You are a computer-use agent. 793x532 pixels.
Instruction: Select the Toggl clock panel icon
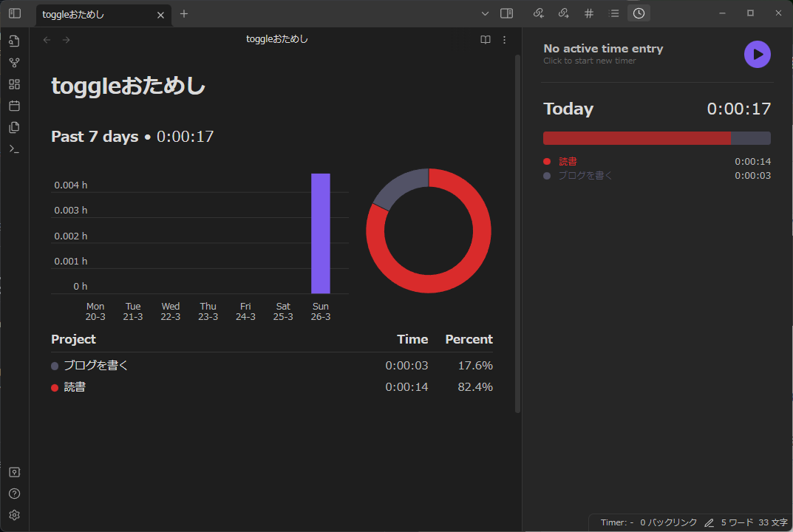tap(638, 13)
